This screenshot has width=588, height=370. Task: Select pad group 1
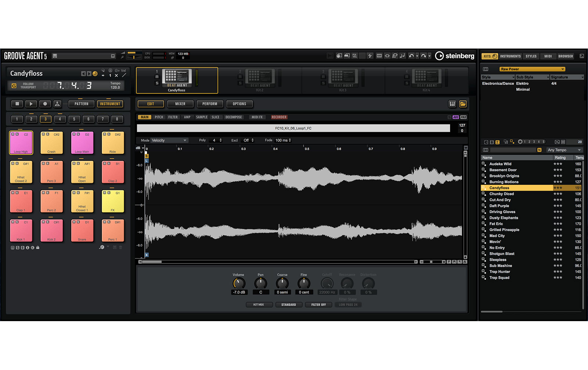pos(17,119)
